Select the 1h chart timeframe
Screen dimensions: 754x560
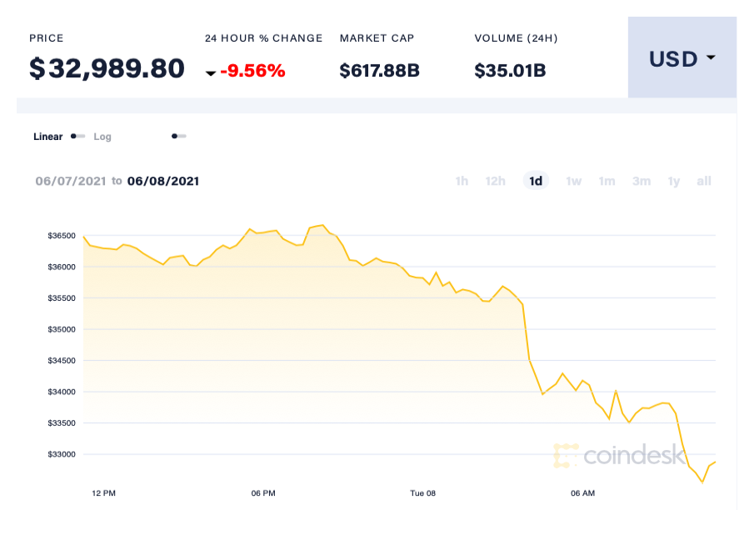click(462, 181)
